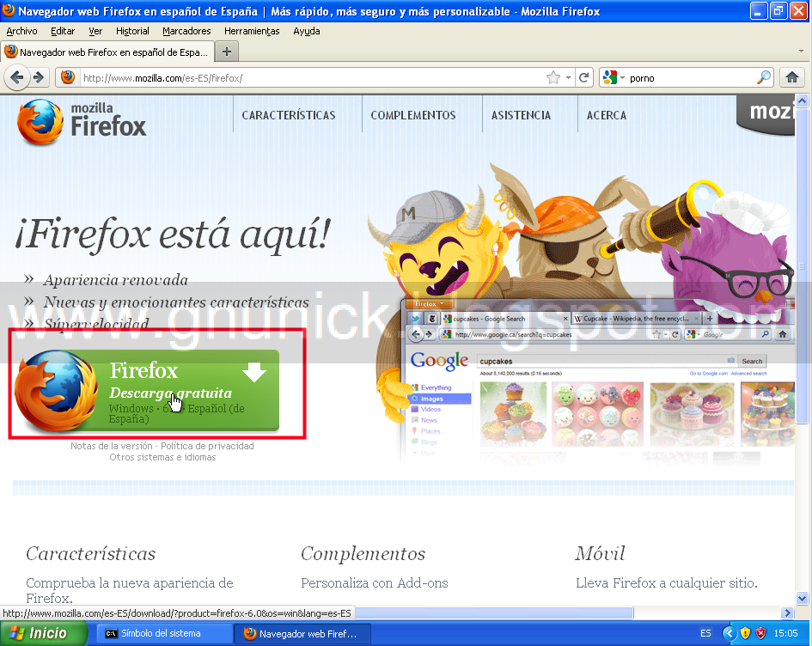Bookmark this page with the star icon

click(553, 77)
